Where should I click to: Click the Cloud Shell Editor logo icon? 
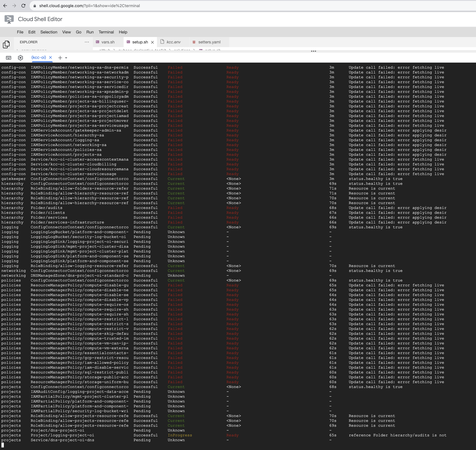click(x=9, y=19)
